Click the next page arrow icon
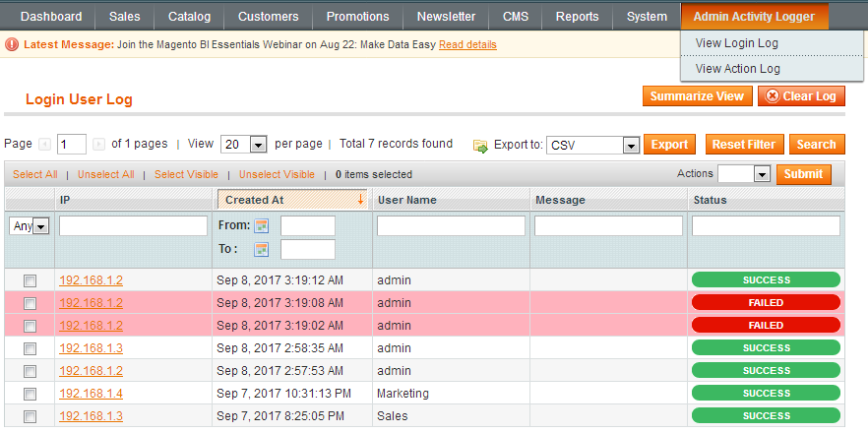 tap(98, 145)
